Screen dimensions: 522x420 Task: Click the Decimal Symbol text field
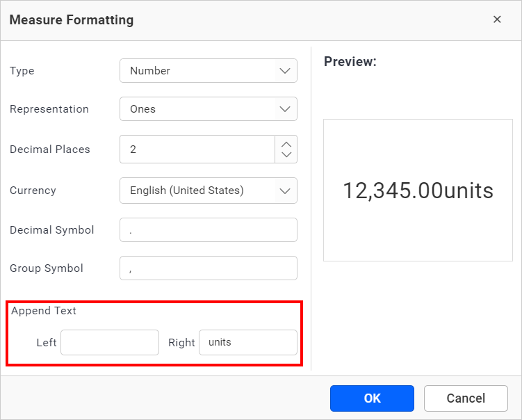[208, 230]
